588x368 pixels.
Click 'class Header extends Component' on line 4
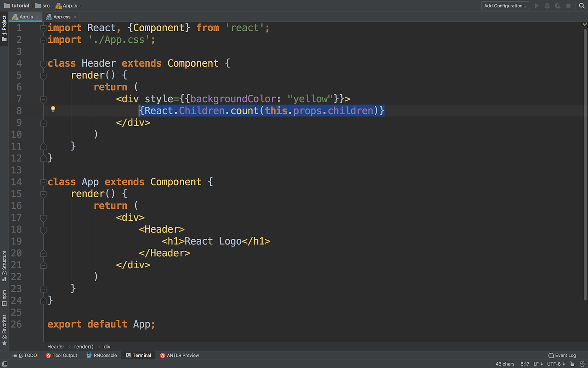tap(133, 63)
